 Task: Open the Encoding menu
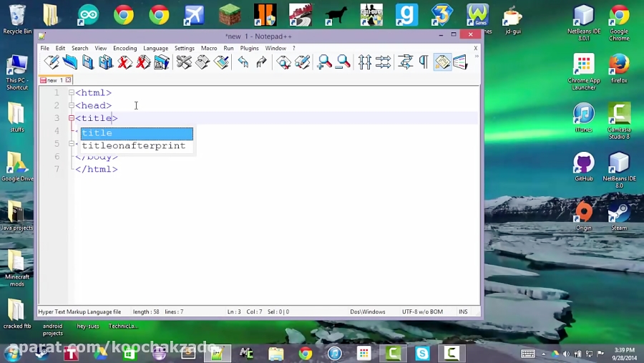[125, 48]
